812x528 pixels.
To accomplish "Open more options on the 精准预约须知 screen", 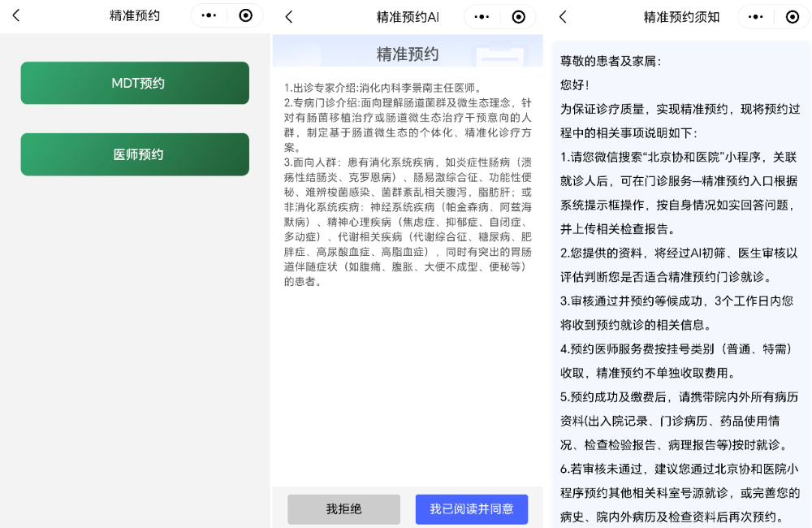I will (x=755, y=17).
